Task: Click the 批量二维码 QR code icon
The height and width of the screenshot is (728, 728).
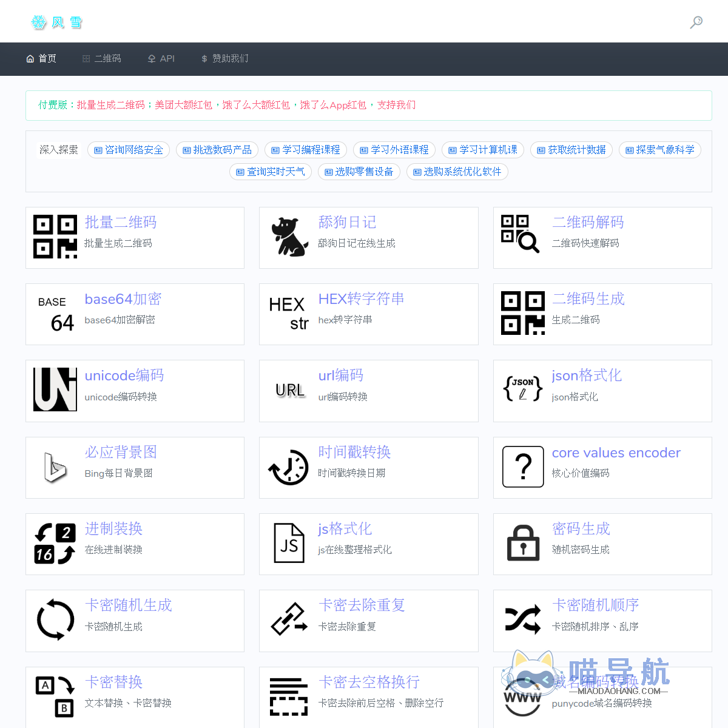Action: click(55, 237)
